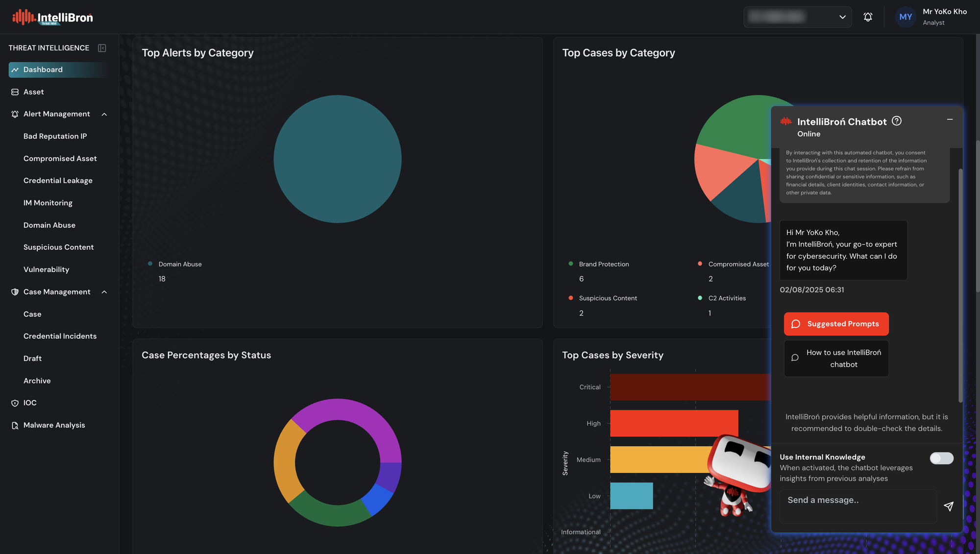The width and height of the screenshot is (980, 554).
Task: Open Malware Analysis page
Action: (54, 425)
